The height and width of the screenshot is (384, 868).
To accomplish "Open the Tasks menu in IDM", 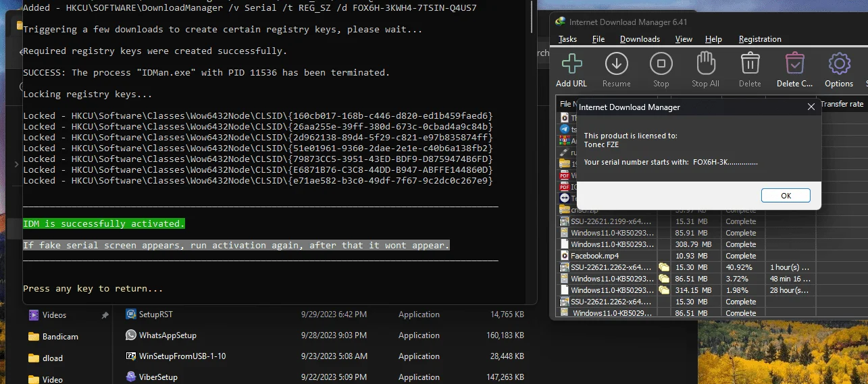I will 567,39.
